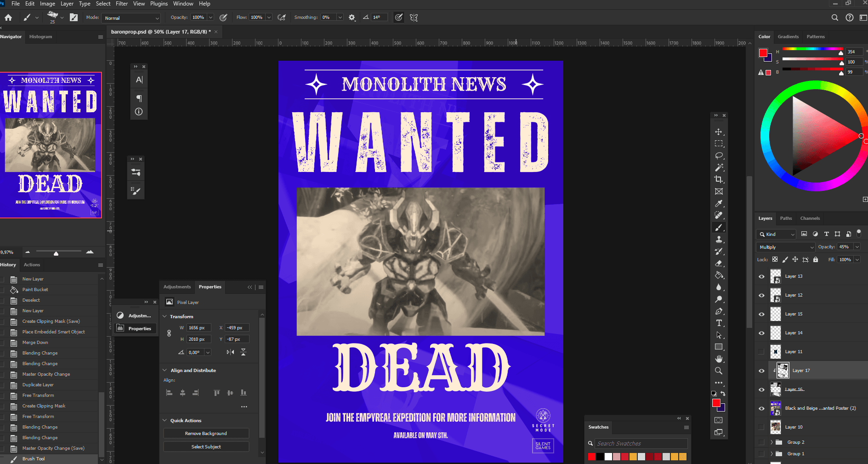
Task: Activate the Horizontal Type tool
Action: [x=719, y=323]
